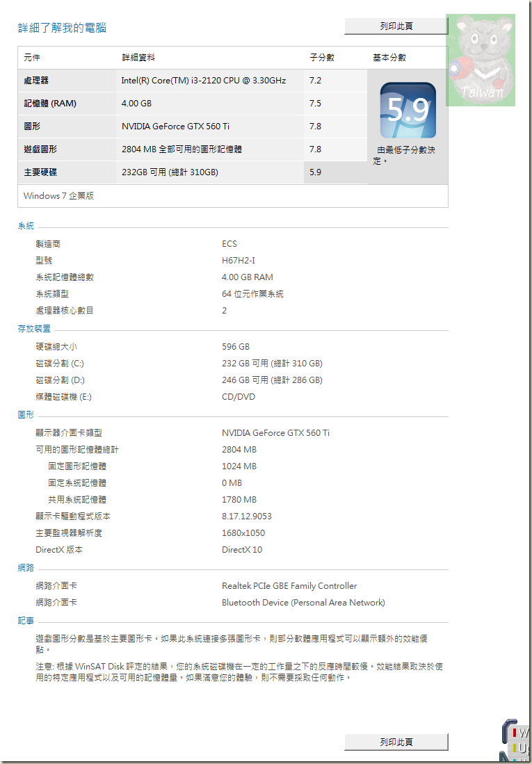Screen dimensions: 532x764
Task: Click the Windows 7 企業版 edition text
Action: (58, 196)
